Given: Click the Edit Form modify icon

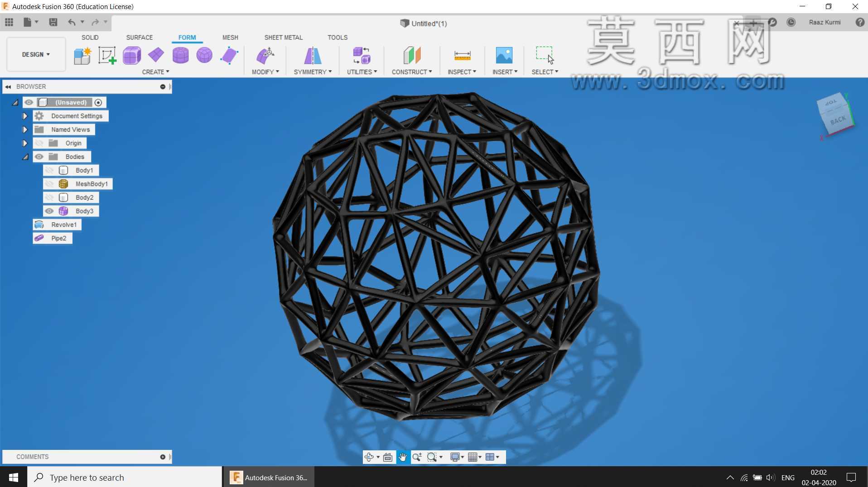Looking at the screenshot, I should [265, 56].
